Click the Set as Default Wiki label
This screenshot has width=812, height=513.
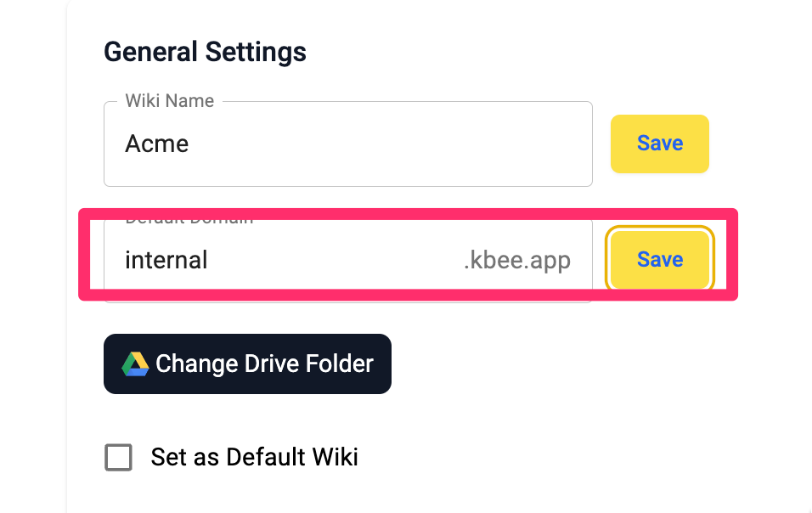click(254, 457)
